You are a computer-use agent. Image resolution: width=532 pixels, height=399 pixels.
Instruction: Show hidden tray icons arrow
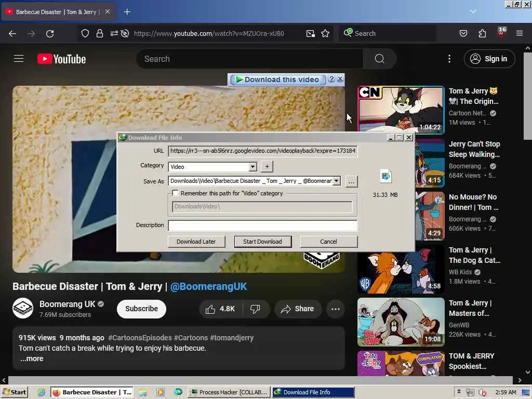tap(459, 392)
